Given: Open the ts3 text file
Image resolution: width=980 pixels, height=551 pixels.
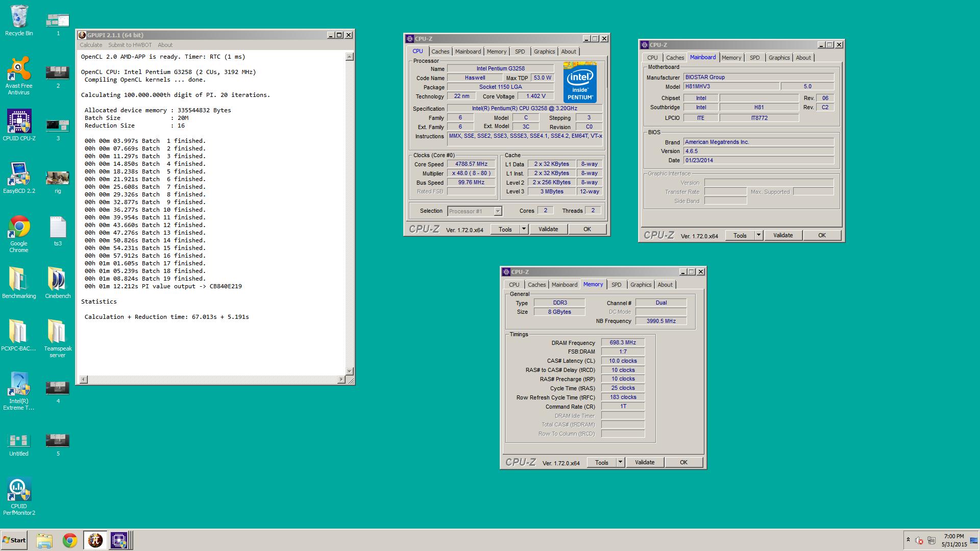Looking at the screenshot, I should pyautogui.click(x=58, y=231).
